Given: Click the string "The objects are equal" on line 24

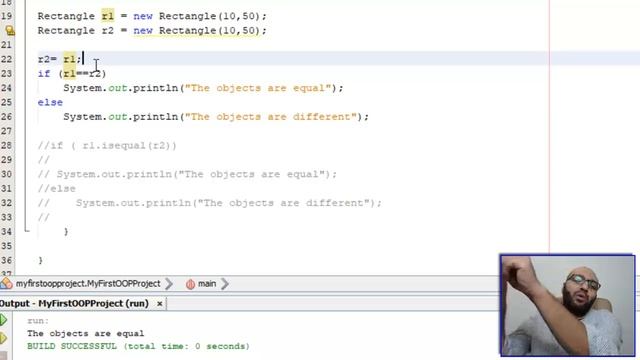Looking at the screenshot, I should click(258, 88).
